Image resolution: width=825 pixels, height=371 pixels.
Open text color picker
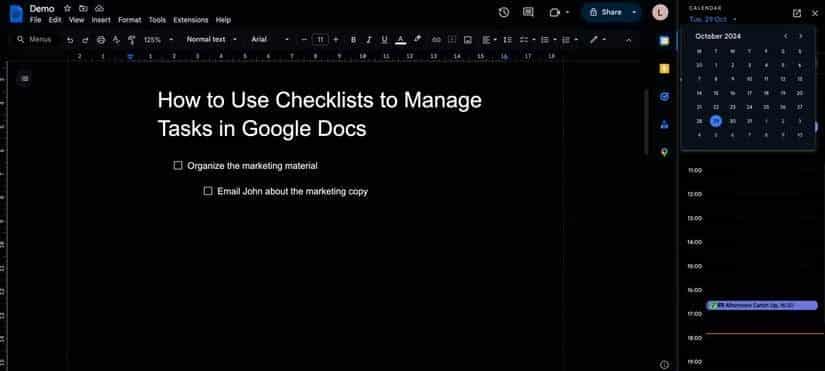(400, 39)
